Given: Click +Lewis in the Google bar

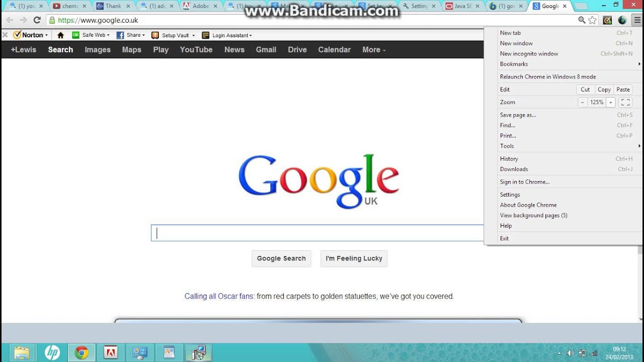Looking at the screenshot, I should click(24, 50).
